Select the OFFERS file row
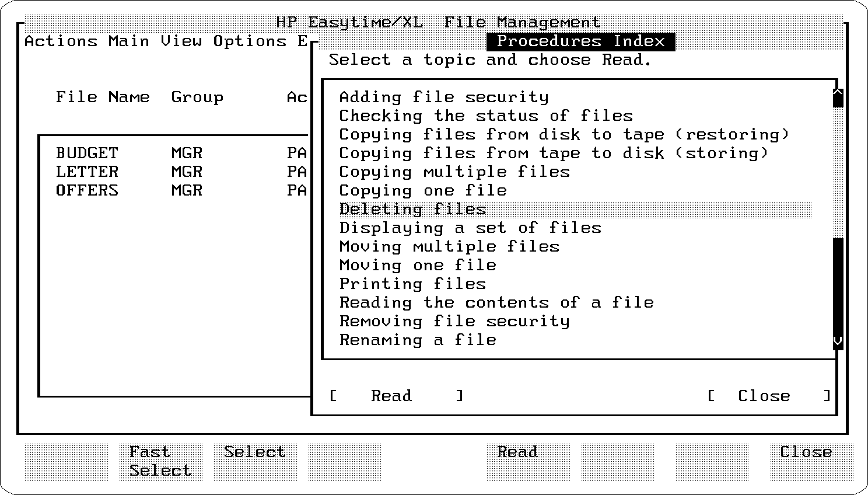This screenshot has width=868, height=495. (87, 190)
